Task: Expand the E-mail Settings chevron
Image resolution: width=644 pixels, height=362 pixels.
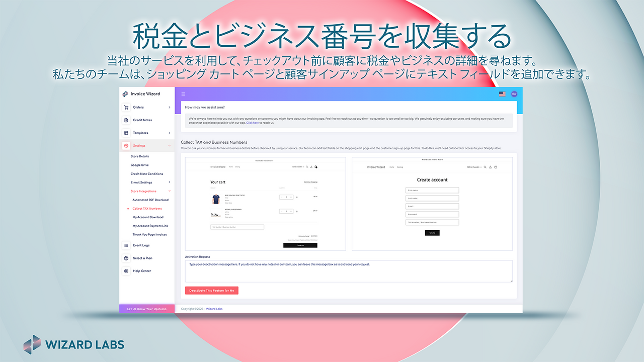Action: [170, 182]
